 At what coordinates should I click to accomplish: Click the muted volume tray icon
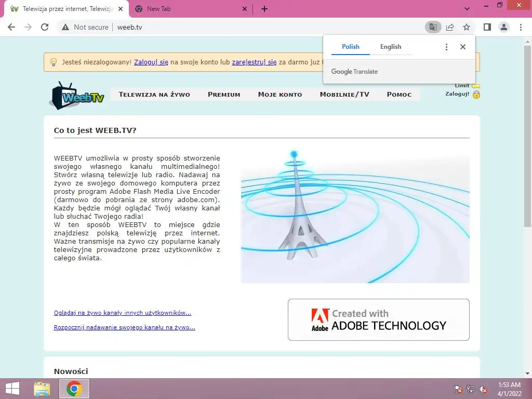click(483, 389)
